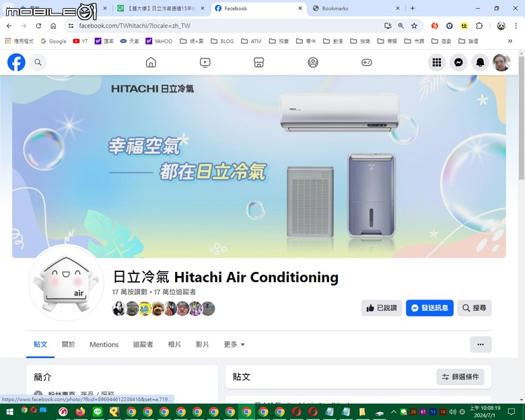
Task: Open the Hitachi cover photo banner
Action: [x=259, y=166]
